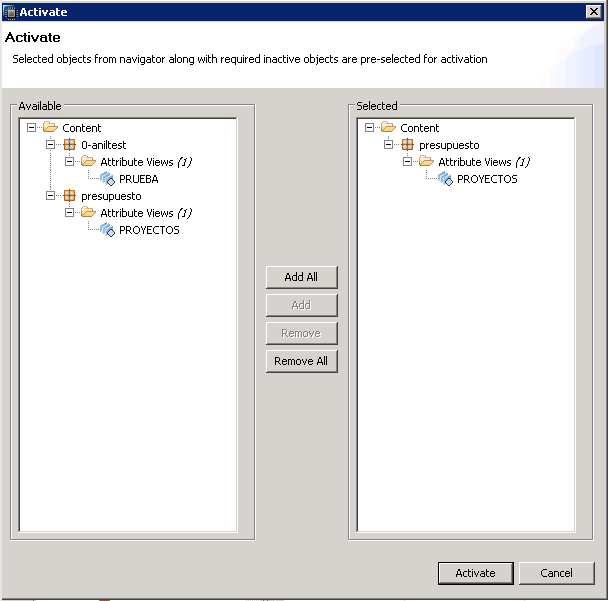The image size is (608, 601).
Task: Click the PROYECTOS view icon in Selected tree
Action: pyautogui.click(x=445, y=179)
